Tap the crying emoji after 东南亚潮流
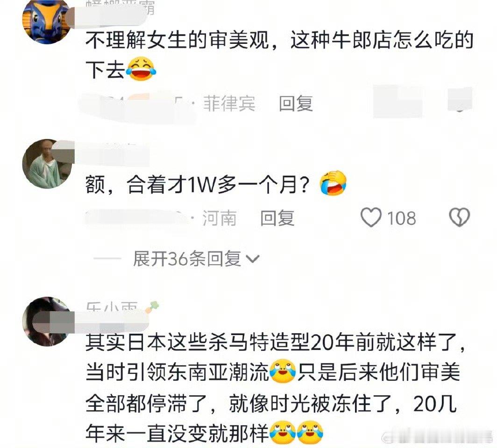497x448 pixels. (x=283, y=371)
